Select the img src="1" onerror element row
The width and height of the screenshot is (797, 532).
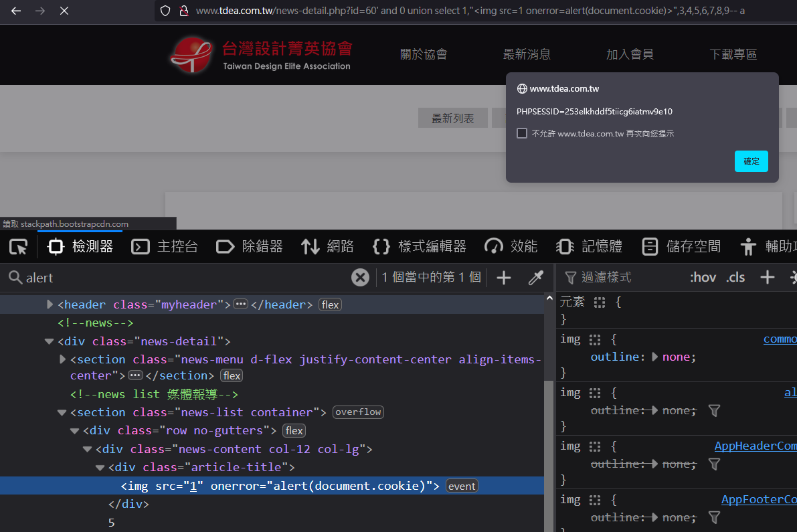(x=272, y=486)
